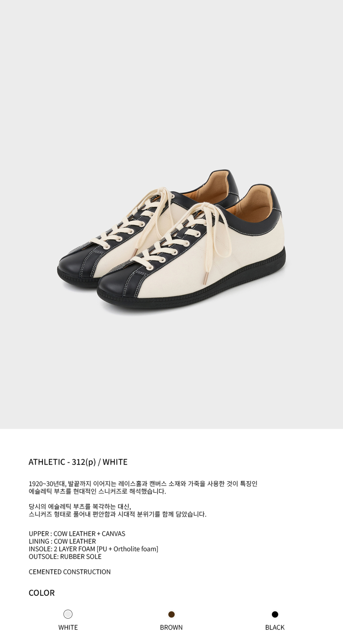Click the UPPER : COW LEATHER + CANVAS line
The height and width of the screenshot is (644, 343).
pos(77,534)
